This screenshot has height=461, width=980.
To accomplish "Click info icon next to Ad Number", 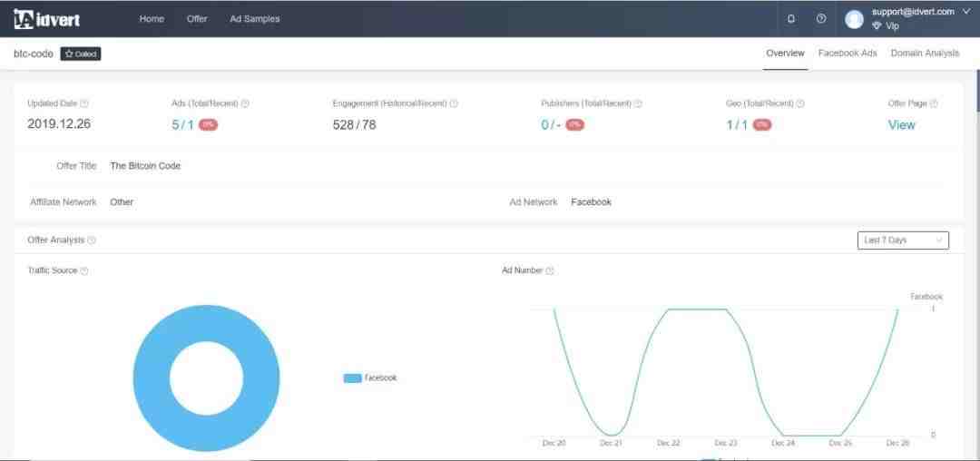I will click(550, 270).
